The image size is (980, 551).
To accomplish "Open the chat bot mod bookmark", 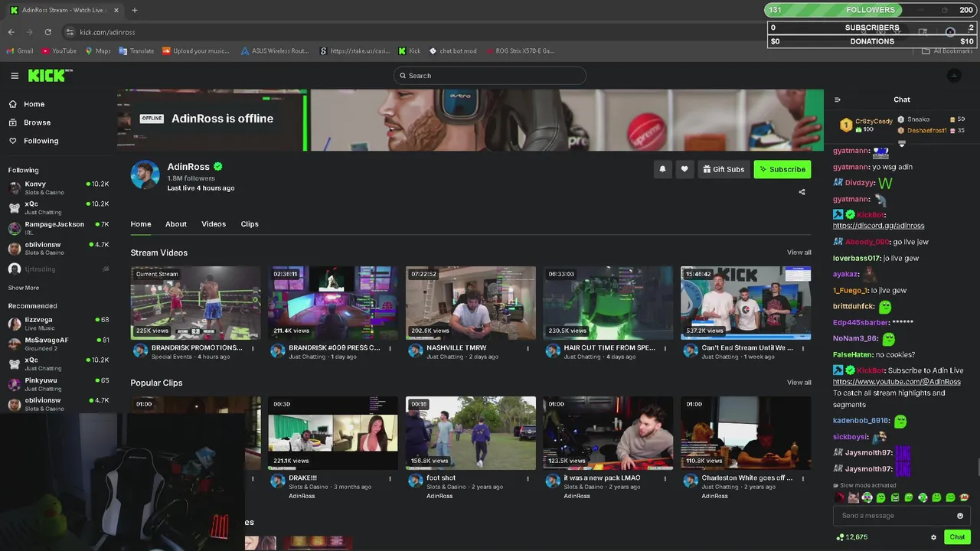I will click(x=452, y=51).
